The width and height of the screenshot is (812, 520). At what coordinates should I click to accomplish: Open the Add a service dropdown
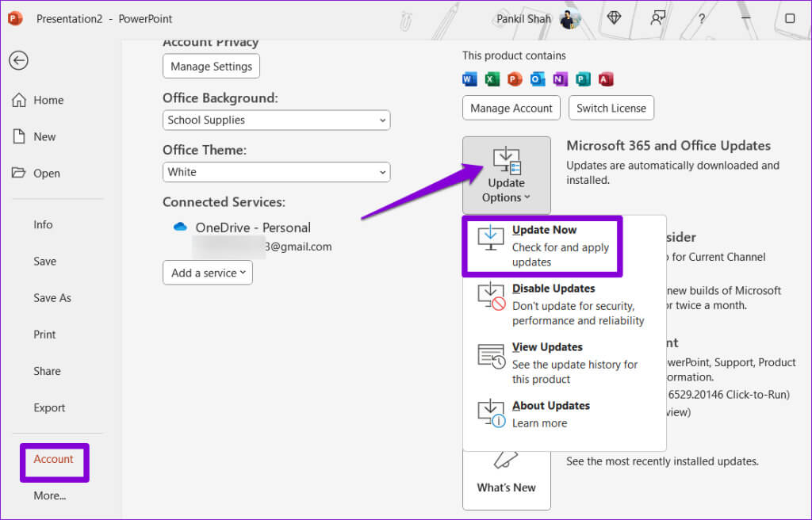pos(208,273)
